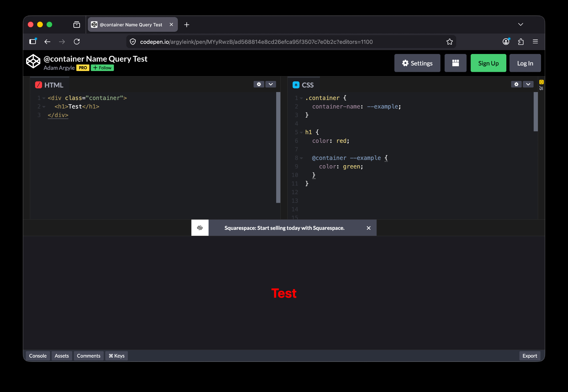Viewport: 568px width, 392px height.
Task: Open the CSS editor settings gear
Action: coord(516,84)
